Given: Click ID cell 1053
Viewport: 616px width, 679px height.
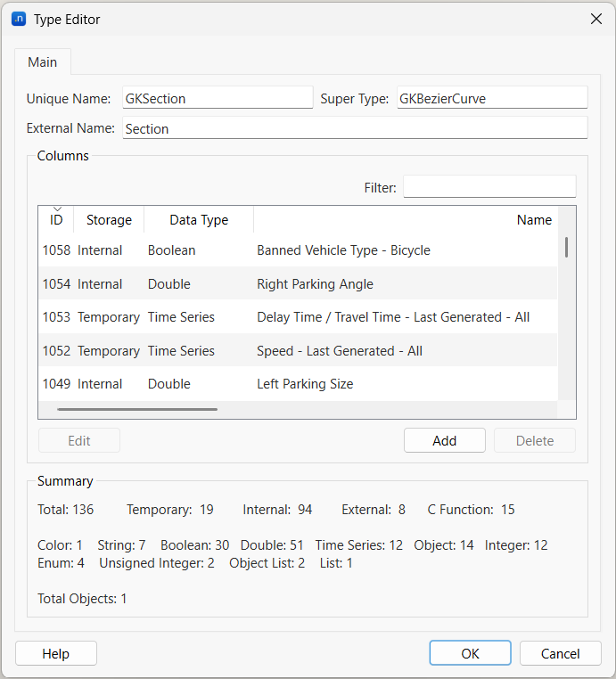Looking at the screenshot, I should click(56, 317).
